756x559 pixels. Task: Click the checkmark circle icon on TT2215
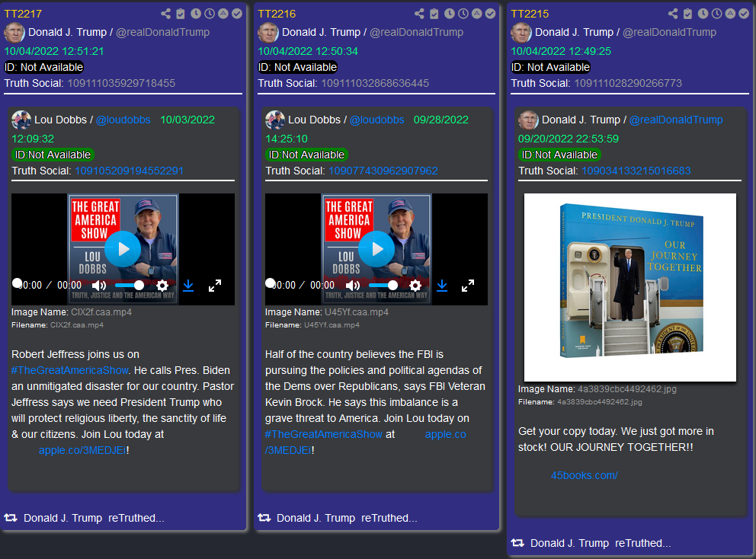tap(744, 14)
